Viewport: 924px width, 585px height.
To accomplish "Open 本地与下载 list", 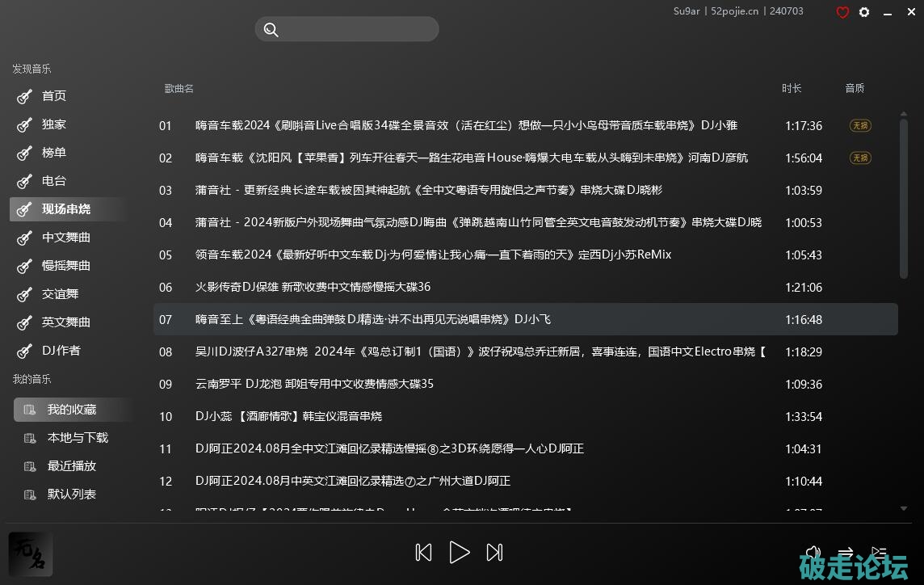I will coord(78,438).
